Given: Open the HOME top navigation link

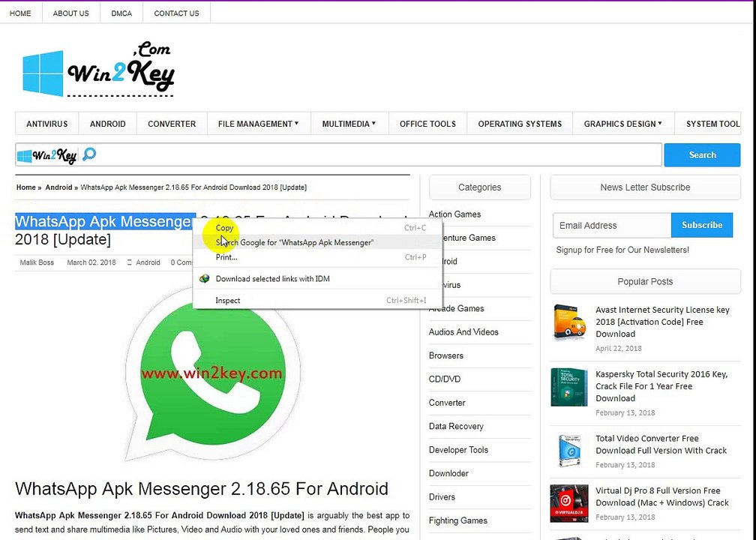Looking at the screenshot, I should 20,13.
